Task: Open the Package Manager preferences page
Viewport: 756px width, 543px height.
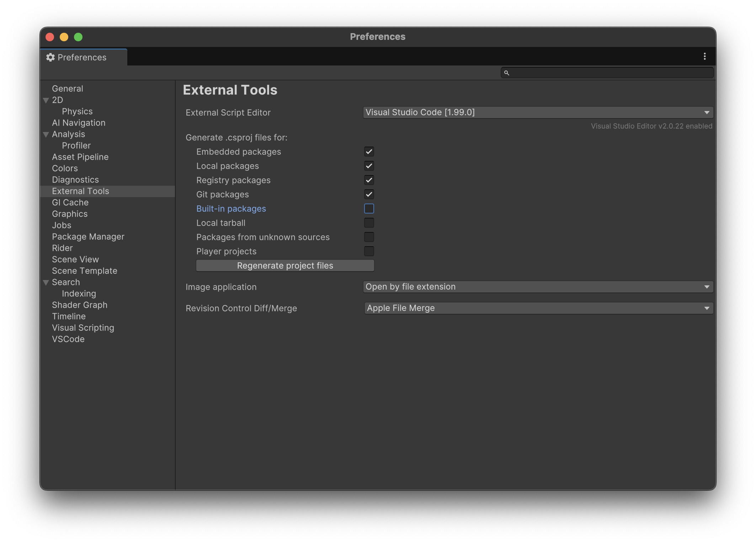Action: tap(88, 237)
